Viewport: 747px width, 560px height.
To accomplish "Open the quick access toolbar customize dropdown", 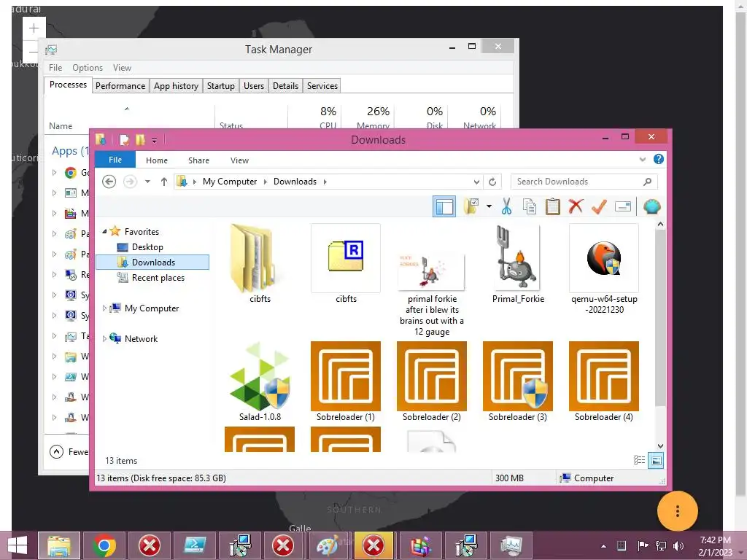I will (155, 140).
